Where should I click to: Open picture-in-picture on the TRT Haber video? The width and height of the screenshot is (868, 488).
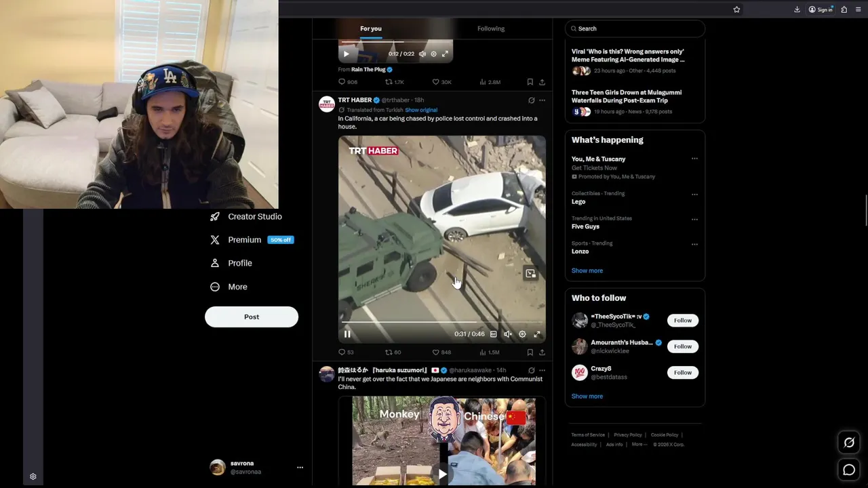tap(530, 274)
